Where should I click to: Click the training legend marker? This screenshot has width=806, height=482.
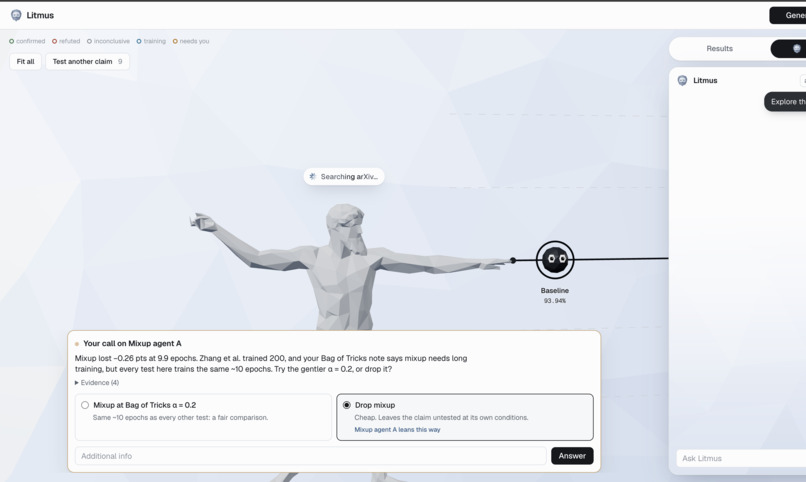click(x=139, y=41)
